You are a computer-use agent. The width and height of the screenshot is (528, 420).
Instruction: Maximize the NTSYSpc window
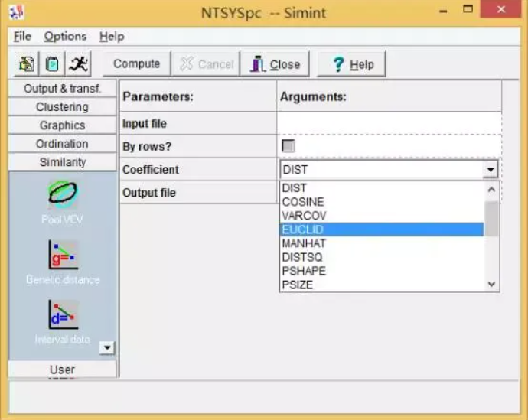(468, 9)
